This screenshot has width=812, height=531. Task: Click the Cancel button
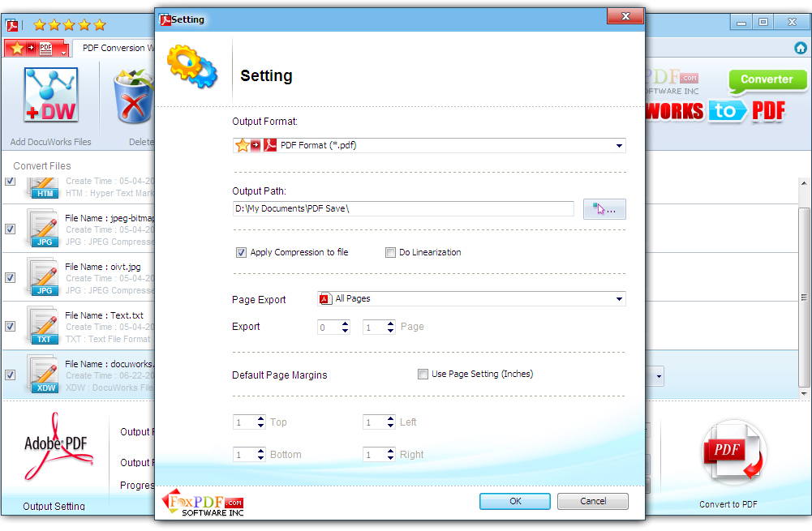pos(592,502)
